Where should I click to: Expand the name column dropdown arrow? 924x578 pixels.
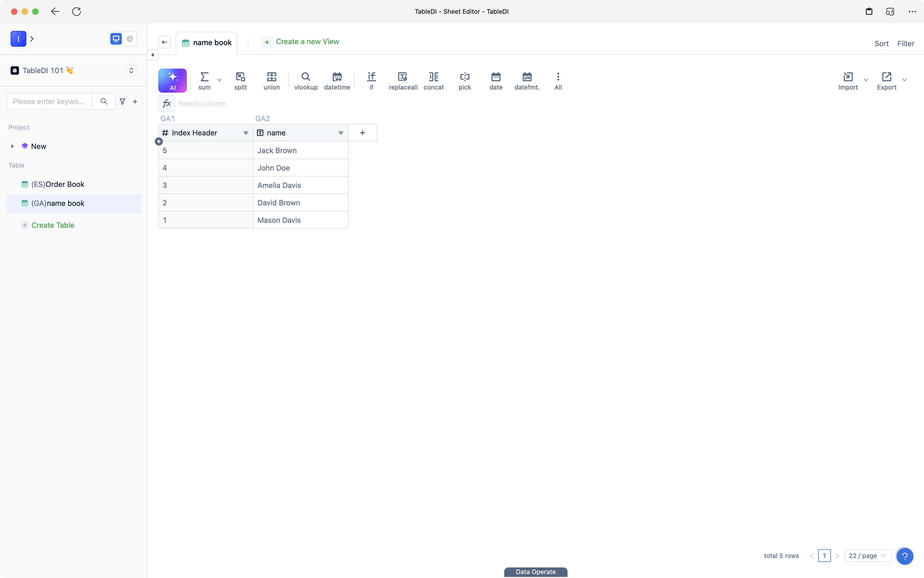340,132
